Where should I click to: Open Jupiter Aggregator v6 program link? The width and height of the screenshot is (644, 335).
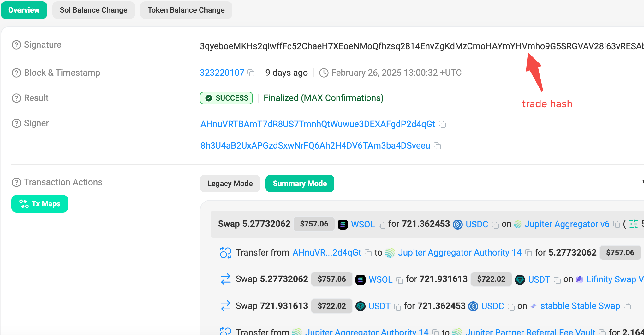pos(567,224)
